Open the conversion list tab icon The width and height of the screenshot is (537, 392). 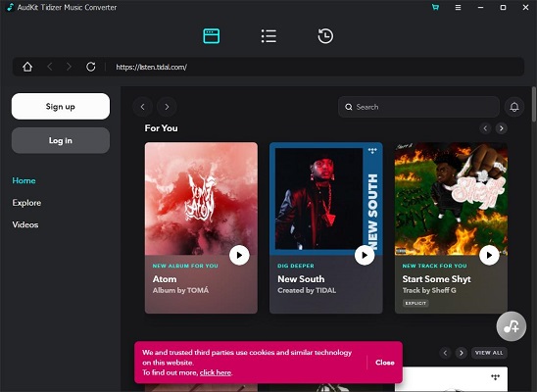point(268,36)
